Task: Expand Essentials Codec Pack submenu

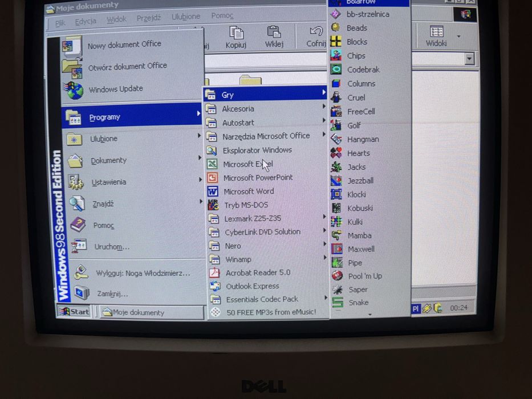Action: tap(267, 299)
